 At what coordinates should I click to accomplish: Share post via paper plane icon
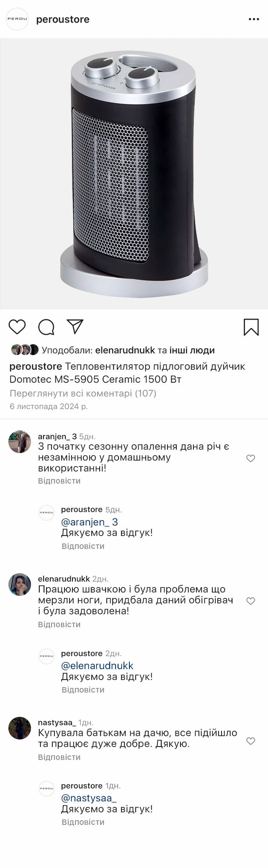tap(75, 327)
